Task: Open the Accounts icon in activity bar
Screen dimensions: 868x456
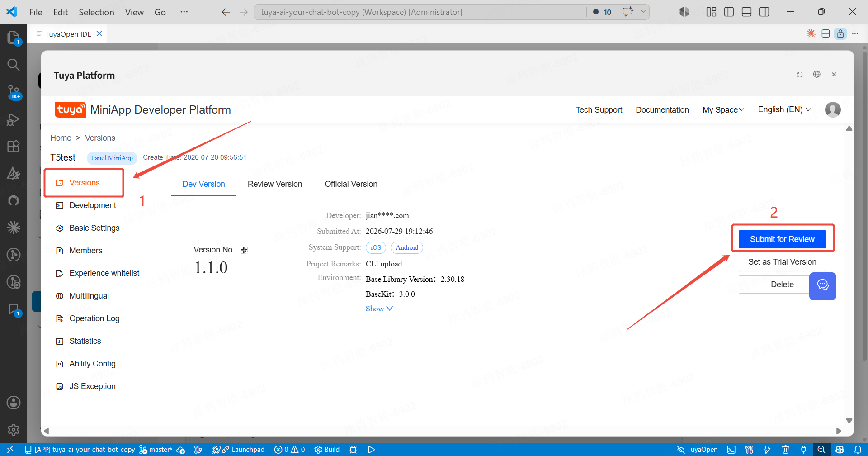Action: [x=14, y=403]
